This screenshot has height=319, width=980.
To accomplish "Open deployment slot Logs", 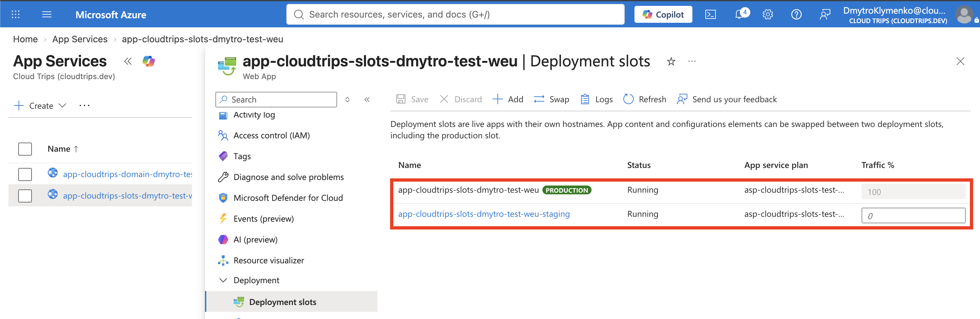I will (x=596, y=99).
